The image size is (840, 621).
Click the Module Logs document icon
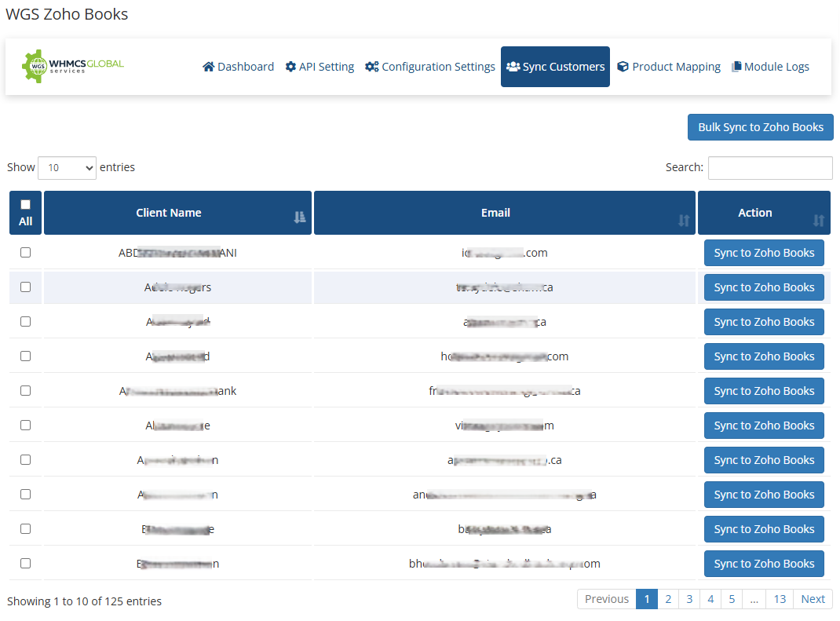pyautogui.click(x=736, y=67)
